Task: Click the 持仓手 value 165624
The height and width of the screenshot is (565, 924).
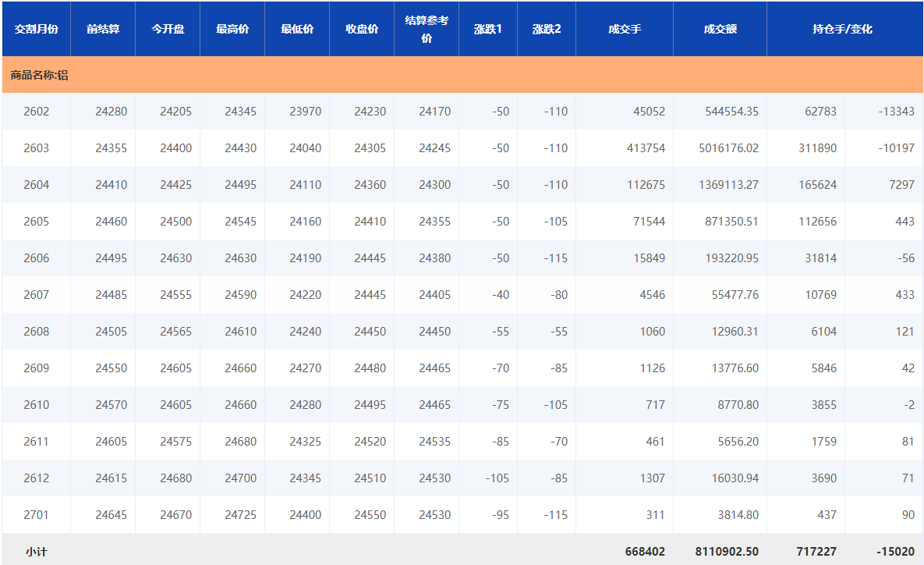Action: click(817, 185)
